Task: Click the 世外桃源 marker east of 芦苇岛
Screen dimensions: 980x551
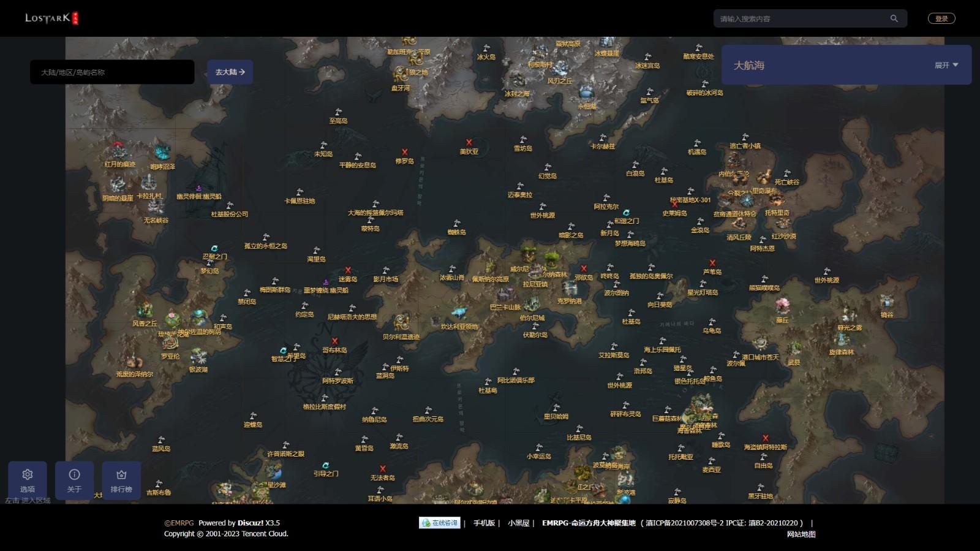Action: point(826,272)
